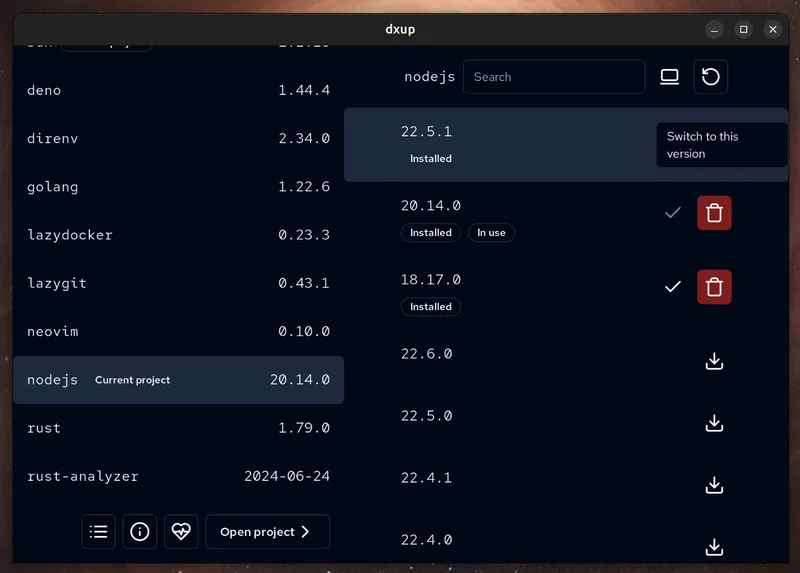Click the rust-analyzer date 2024-06-24

(x=287, y=476)
